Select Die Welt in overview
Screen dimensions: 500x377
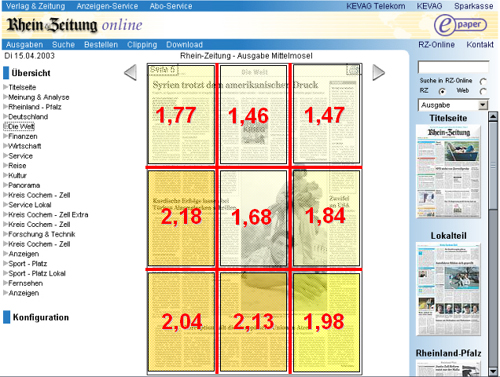tap(21, 127)
